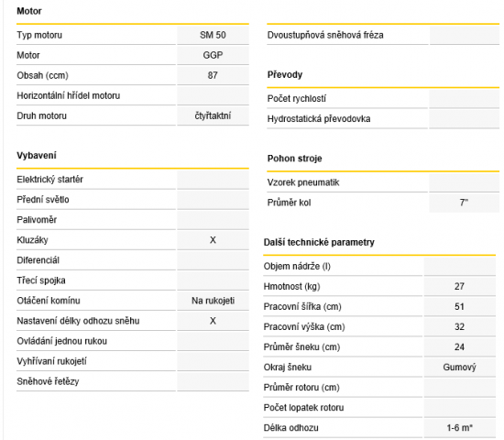Viewport: 504px width, 440px height.
Task: Click the Další technické parametry heading
Action: pyautogui.click(x=319, y=242)
